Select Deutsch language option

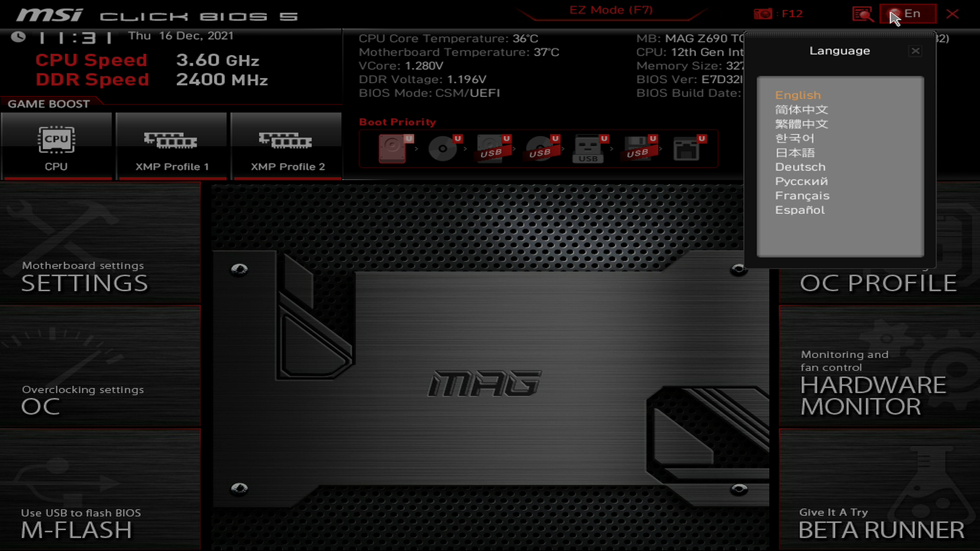[x=800, y=166]
